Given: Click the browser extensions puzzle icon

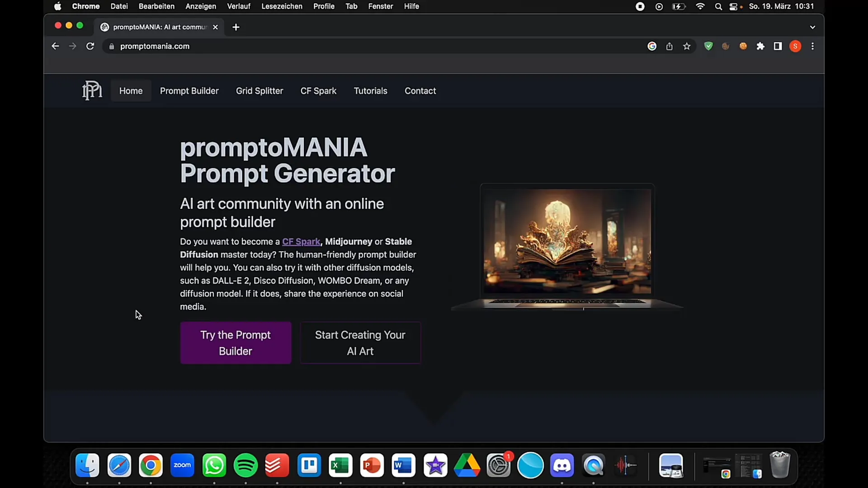Looking at the screenshot, I should (x=761, y=47).
